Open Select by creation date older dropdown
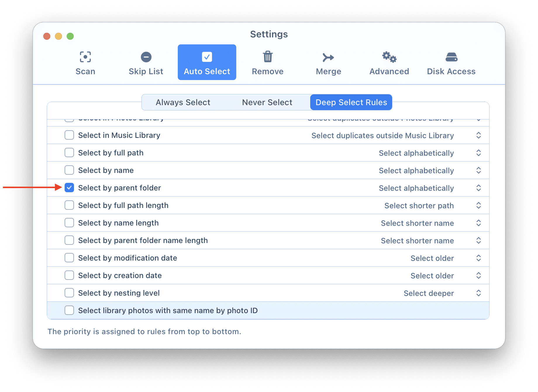Viewport: 538px width, 392px height. coord(478,275)
